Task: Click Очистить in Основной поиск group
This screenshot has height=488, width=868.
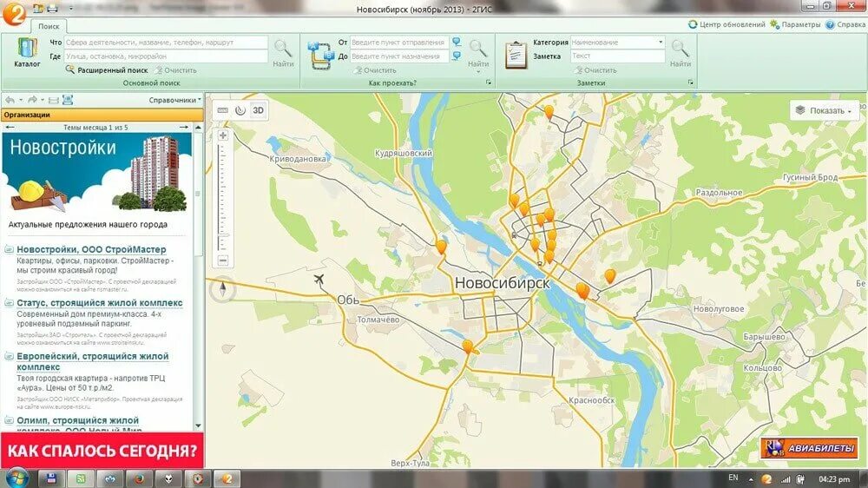Action: point(175,70)
